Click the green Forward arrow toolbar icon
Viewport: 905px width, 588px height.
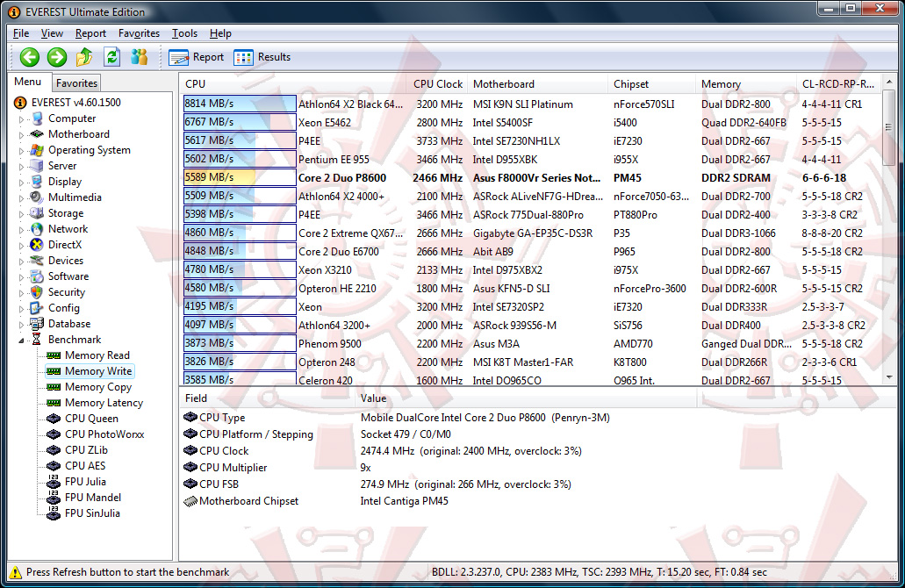point(56,57)
